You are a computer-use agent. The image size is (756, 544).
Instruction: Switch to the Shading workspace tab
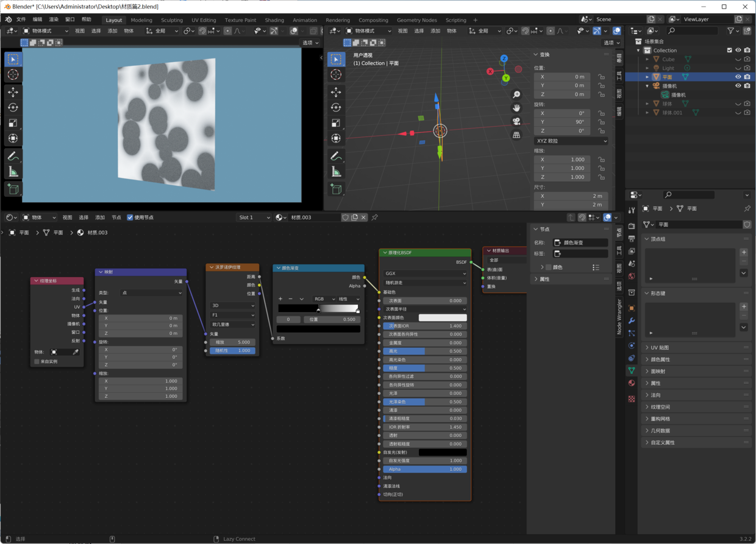(x=274, y=20)
